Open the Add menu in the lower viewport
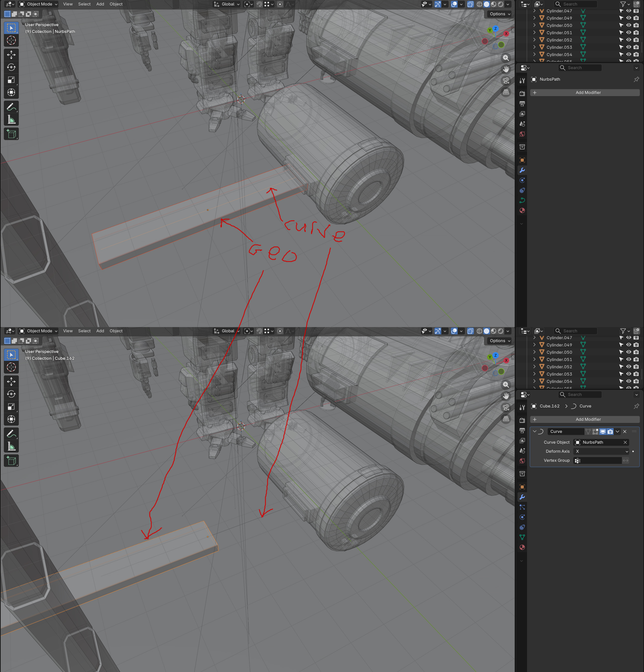The image size is (644, 672). pos(100,331)
